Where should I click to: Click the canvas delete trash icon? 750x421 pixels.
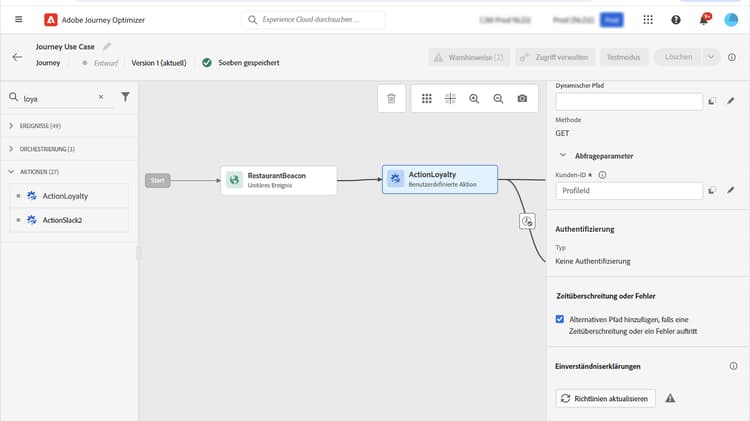[391, 99]
